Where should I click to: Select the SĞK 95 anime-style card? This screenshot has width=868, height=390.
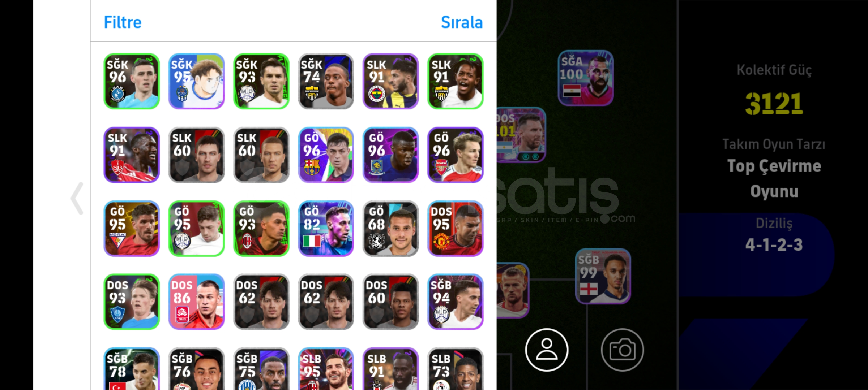[x=196, y=81]
